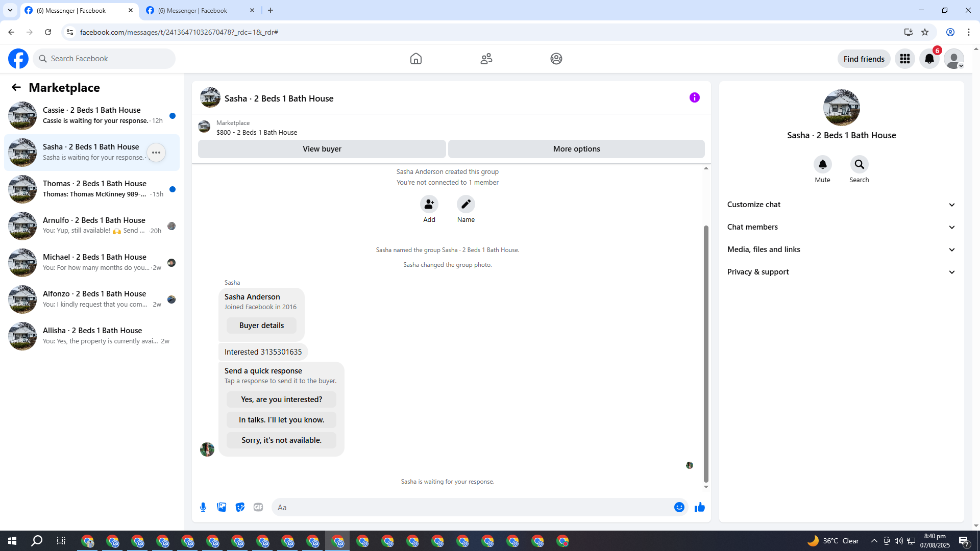The height and width of the screenshot is (551, 980).
Task: Click the View buyer button
Action: [322, 149]
